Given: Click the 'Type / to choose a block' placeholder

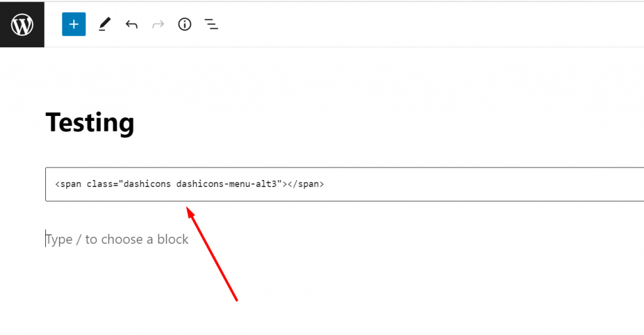Looking at the screenshot, I should [x=117, y=239].
